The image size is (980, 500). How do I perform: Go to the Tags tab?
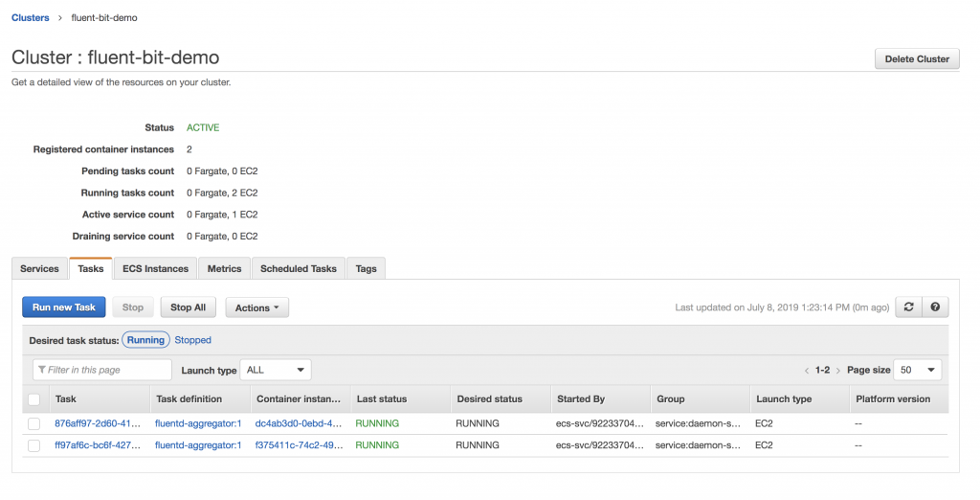(x=367, y=268)
